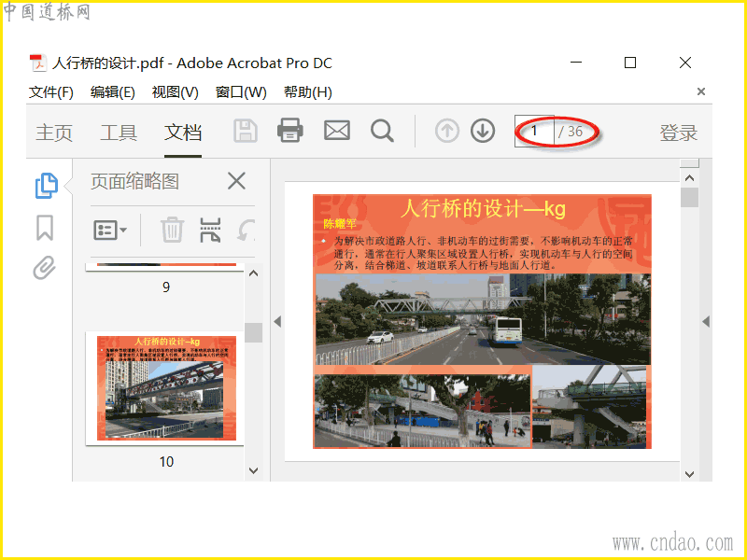This screenshot has height=560, width=747.
Task: Click the Save file floppy icon
Action: tap(246, 131)
